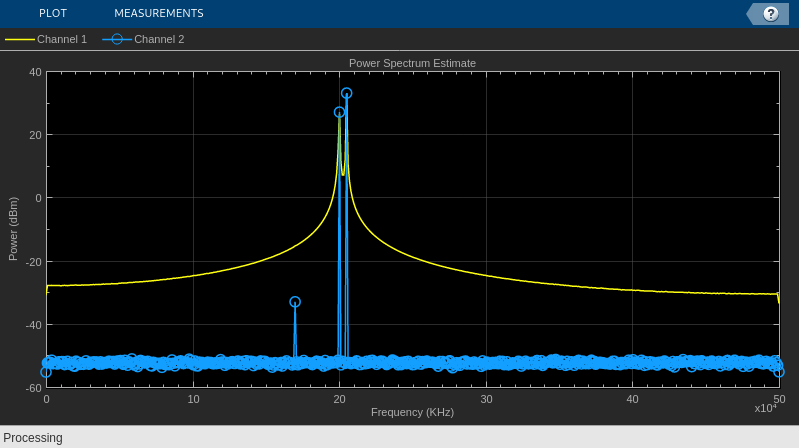Toggle Channel 2 legend label visibility
Screen dimensions: 799x448
[x=159, y=39]
